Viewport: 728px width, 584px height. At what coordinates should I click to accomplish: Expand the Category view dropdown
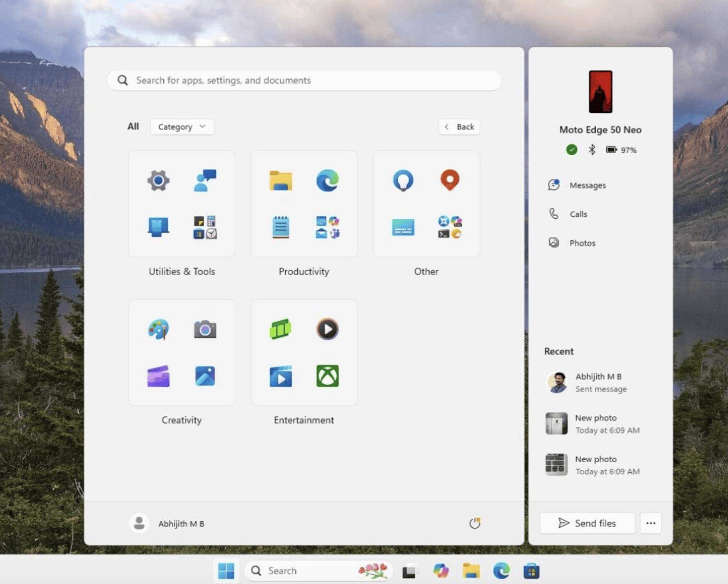tap(182, 127)
